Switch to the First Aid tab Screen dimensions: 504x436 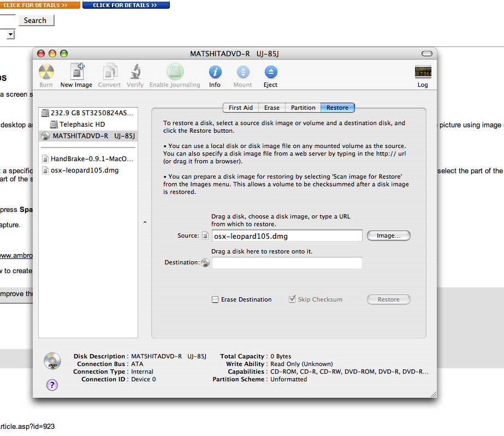(x=241, y=108)
